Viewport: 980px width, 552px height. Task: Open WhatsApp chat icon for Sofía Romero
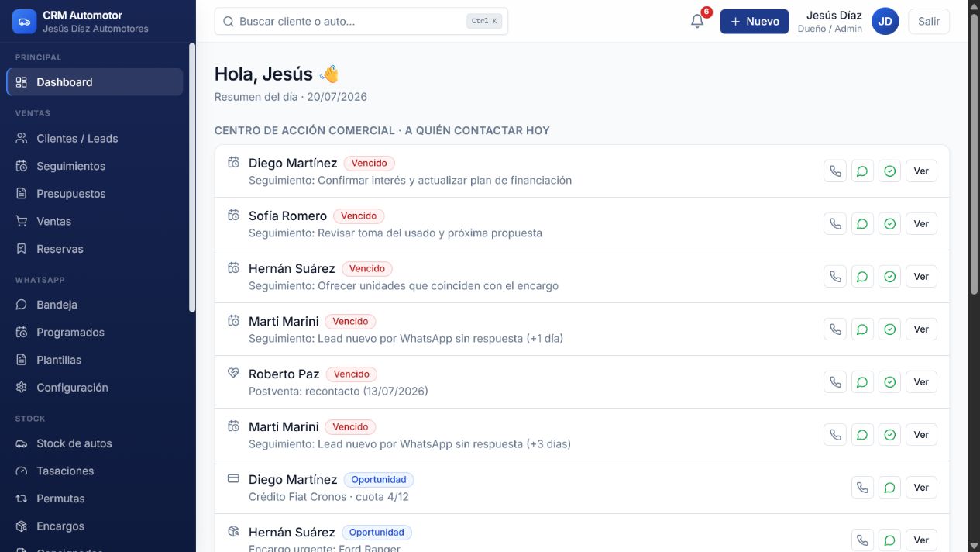[x=862, y=224]
